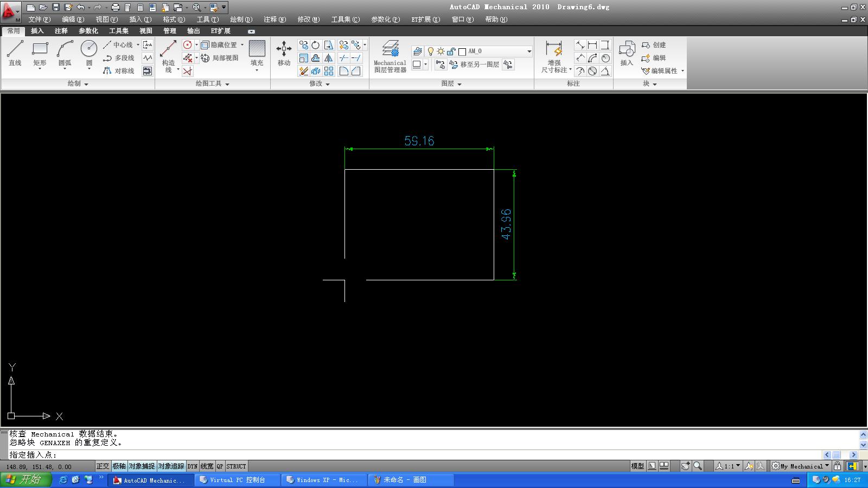Image resolution: width=868 pixels, height=488 pixels.
Task: Click 隐藏位置 button
Action: point(219,45)
